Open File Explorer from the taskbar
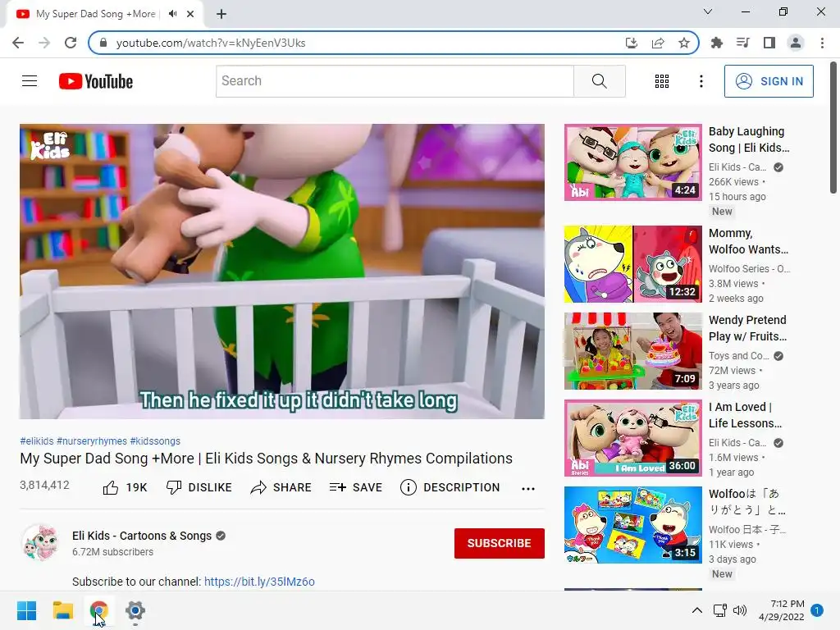 tap(62, 610)
